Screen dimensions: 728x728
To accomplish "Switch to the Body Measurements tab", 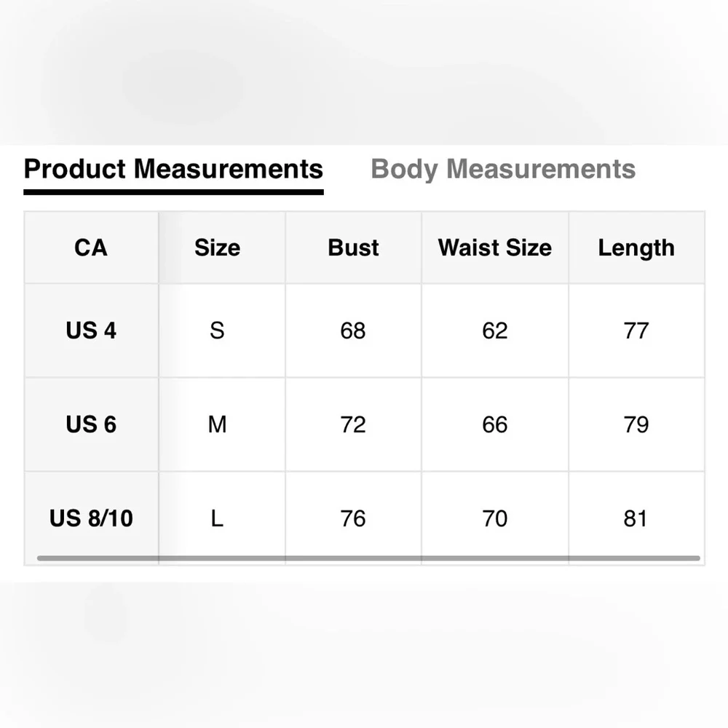I will click(x=503, y=169).
